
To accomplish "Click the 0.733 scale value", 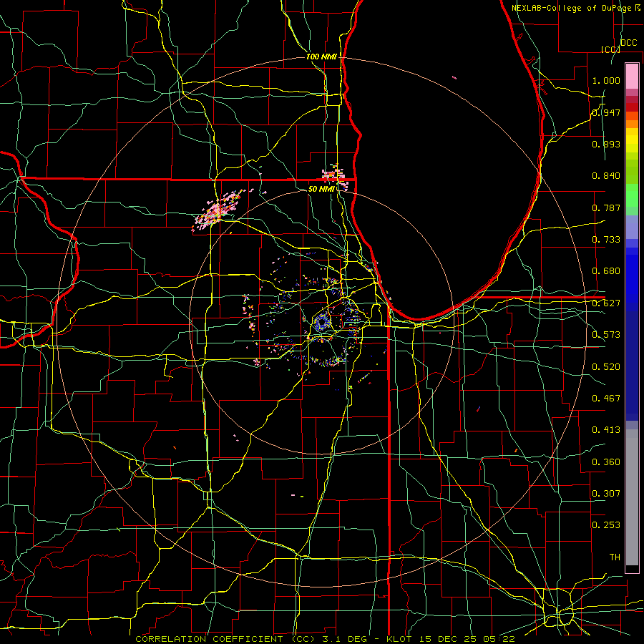I will (606, 240).
